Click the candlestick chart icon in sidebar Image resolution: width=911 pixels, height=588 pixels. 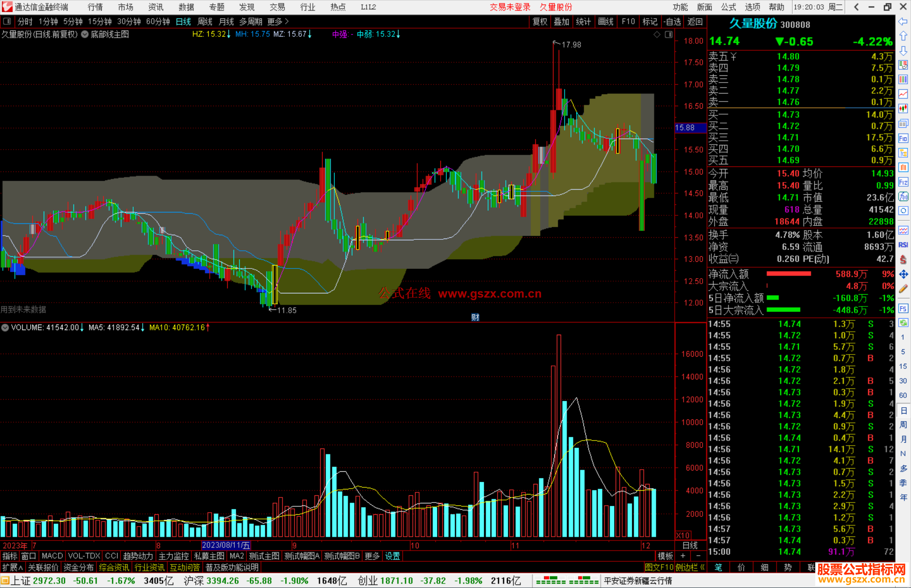903,108
